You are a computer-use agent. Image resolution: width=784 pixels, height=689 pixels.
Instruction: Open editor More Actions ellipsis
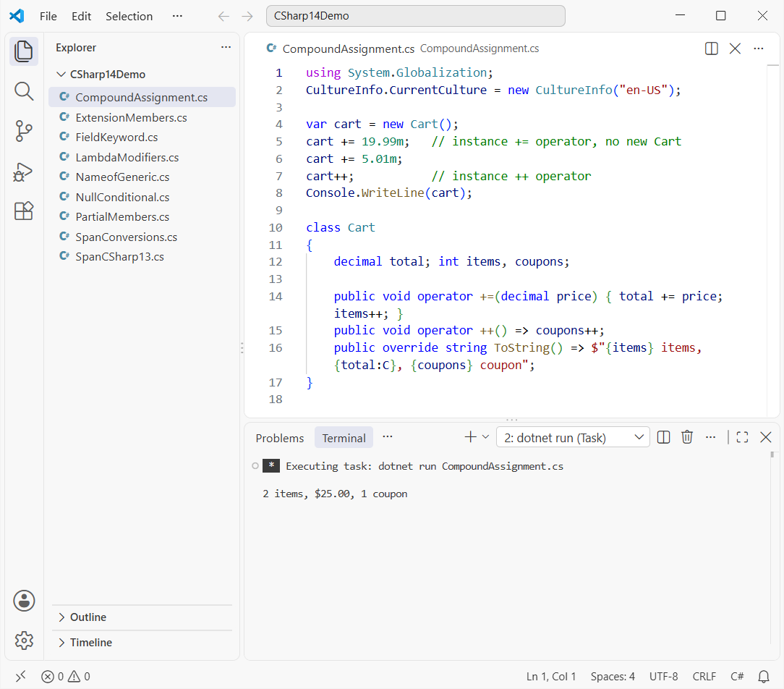tap(759, 48)
